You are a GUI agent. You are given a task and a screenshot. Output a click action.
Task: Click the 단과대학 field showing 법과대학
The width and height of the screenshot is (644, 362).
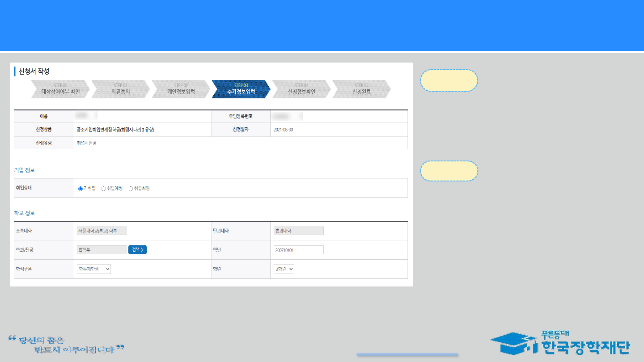[298, 231]
